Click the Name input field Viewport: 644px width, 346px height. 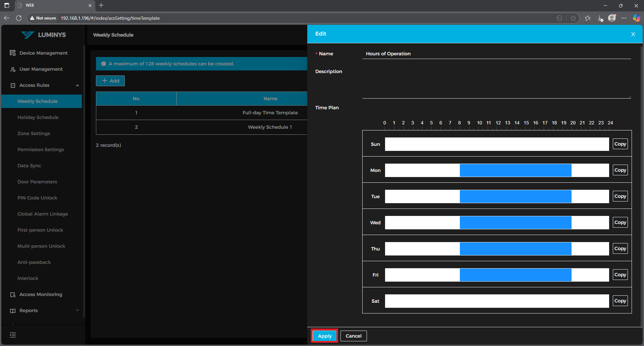coord(496,54)
